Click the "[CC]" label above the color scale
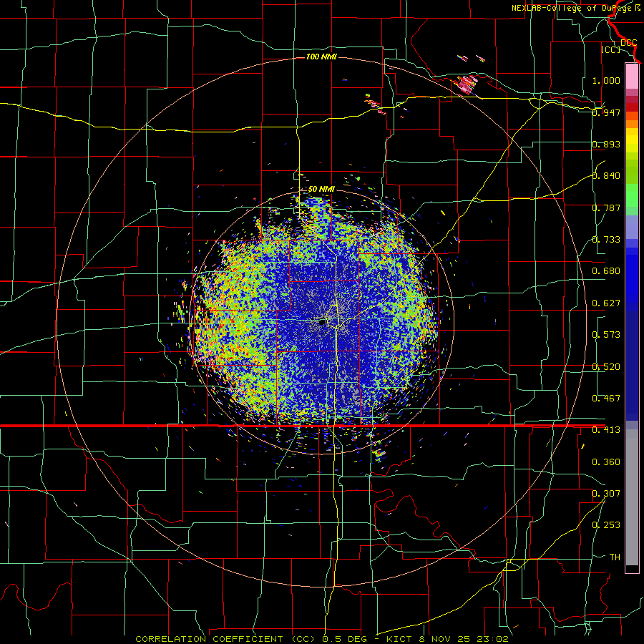 pos(610,49)
